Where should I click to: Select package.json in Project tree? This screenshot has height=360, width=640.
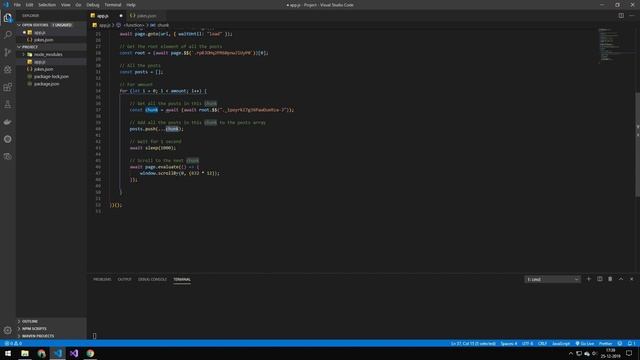click(x=46, y=84)
